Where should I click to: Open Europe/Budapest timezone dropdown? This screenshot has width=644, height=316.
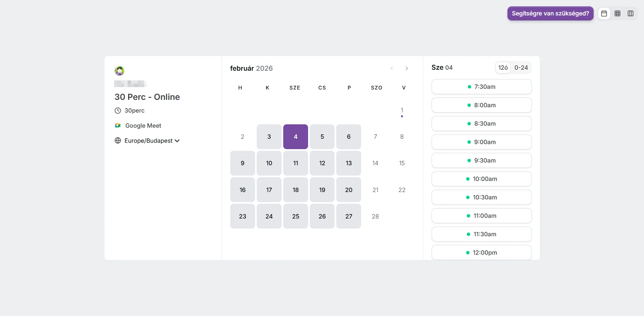147,141
